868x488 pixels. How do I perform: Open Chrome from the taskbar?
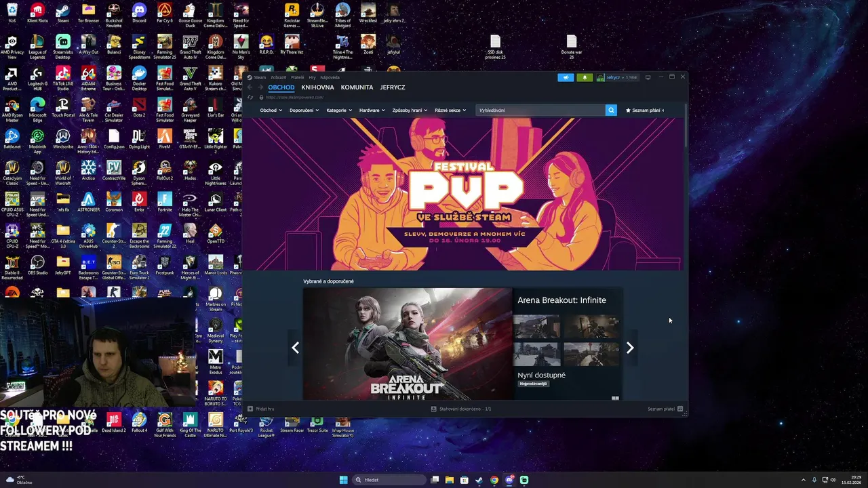(x=494, y=480)
